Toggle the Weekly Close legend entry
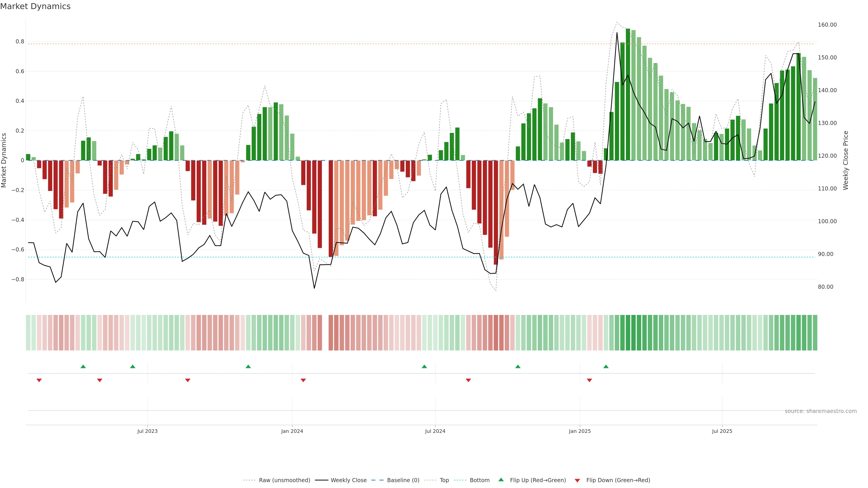 point(348,480)
